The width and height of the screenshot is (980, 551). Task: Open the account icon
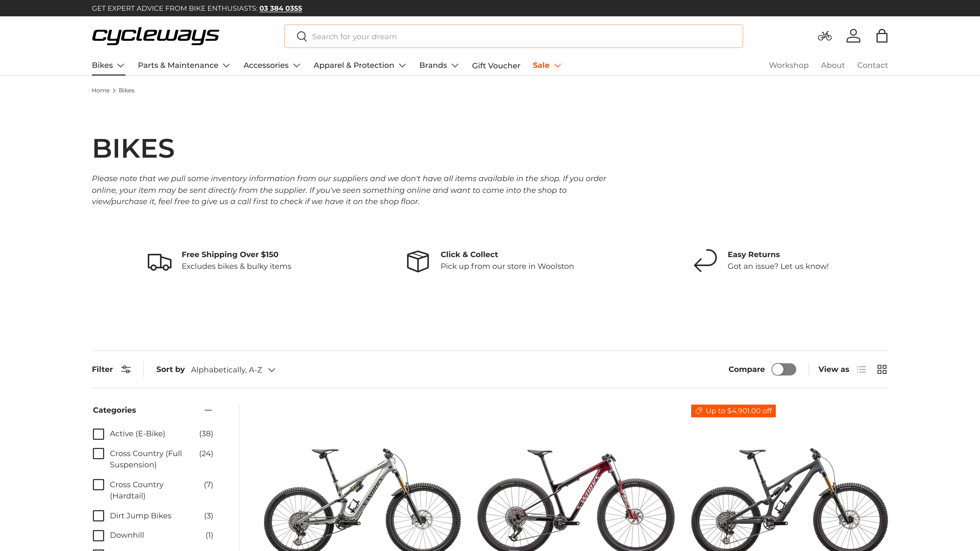(x=853, y=36)
